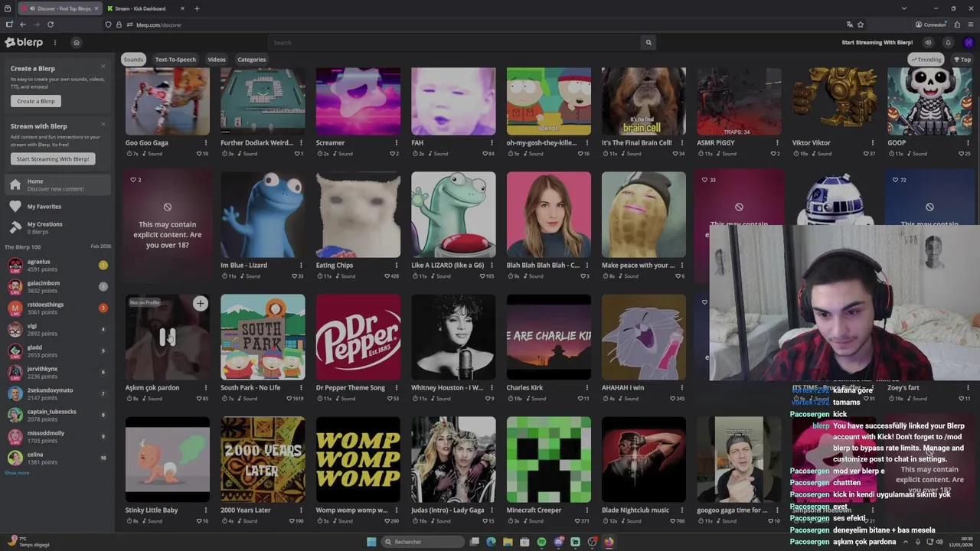Viewport: 980px width, 551px height.
Task: Click the home icon in Blerp header
Action: click(x=76, y=43)
